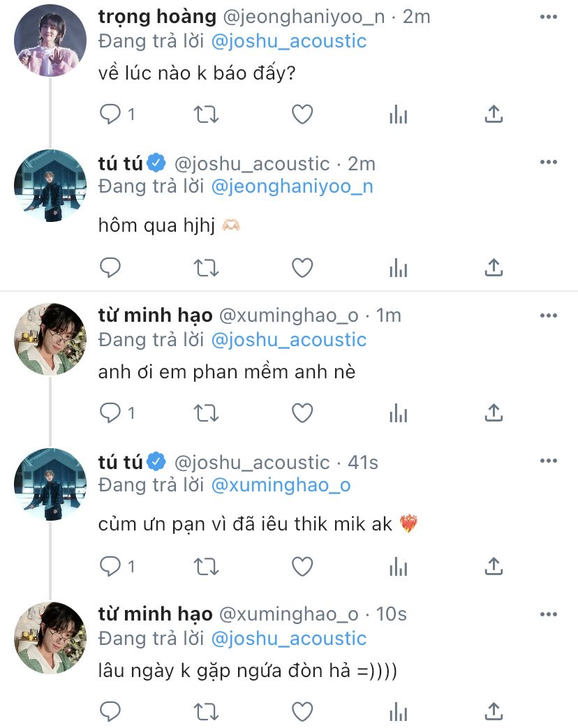578x728 pixels.
Task: Click the 'tú tú' display name on 41s tweet
Action: 121,462
